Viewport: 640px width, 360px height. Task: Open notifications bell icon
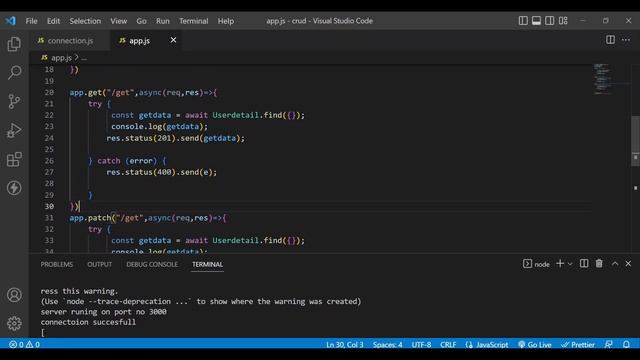[626, 344]
